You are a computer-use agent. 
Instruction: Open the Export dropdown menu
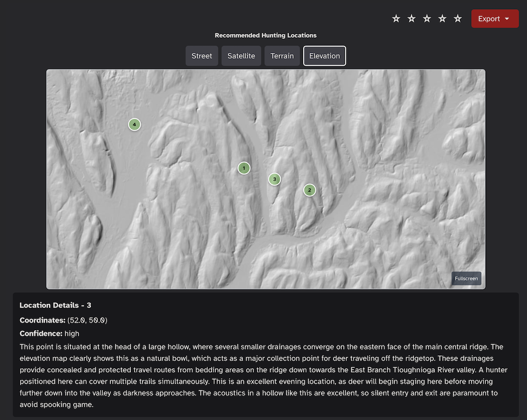pyautogui.click(x=495, y=18)
